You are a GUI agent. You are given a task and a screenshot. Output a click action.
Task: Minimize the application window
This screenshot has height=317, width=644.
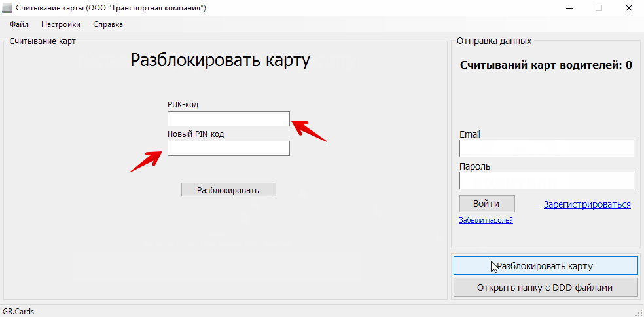(x=568, y=8)
